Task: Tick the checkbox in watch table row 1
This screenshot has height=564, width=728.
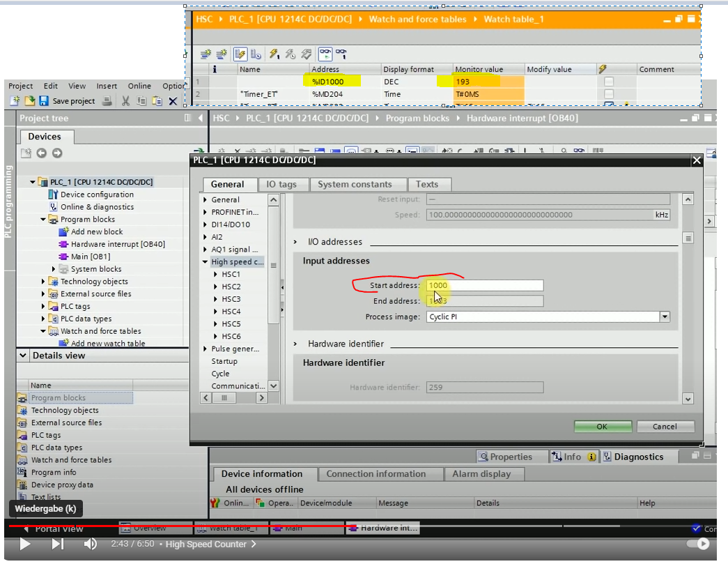Action: (x=608, y=82)
